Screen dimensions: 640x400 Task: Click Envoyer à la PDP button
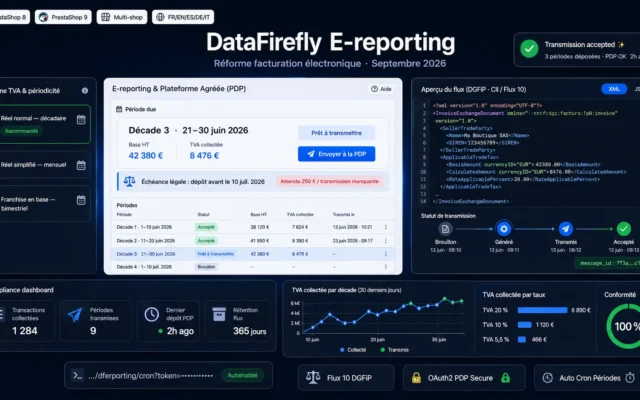336,154
